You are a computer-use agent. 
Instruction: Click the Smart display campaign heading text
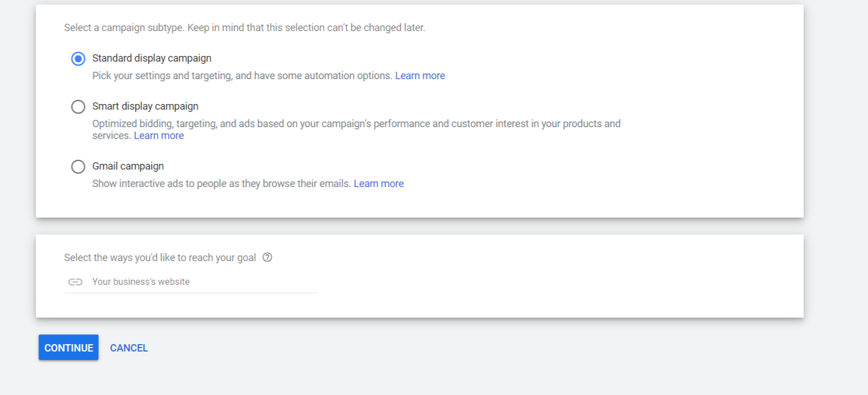click(145, 106)
